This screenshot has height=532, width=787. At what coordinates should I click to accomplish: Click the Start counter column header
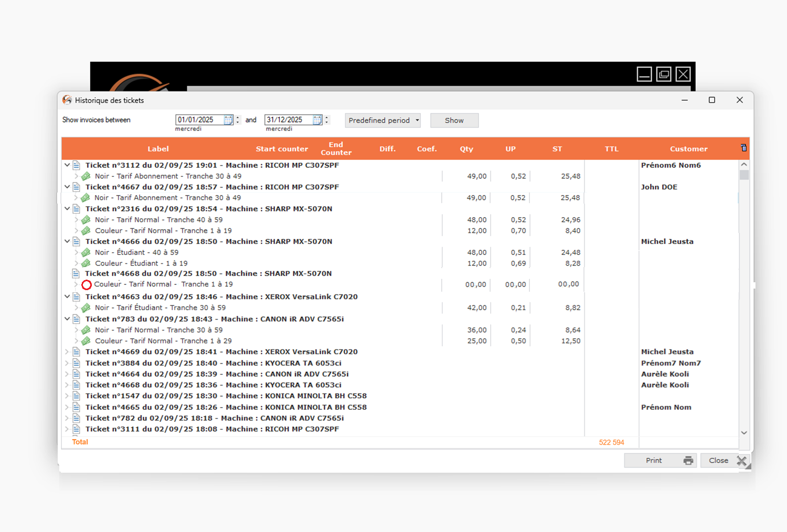coord(282,149)
